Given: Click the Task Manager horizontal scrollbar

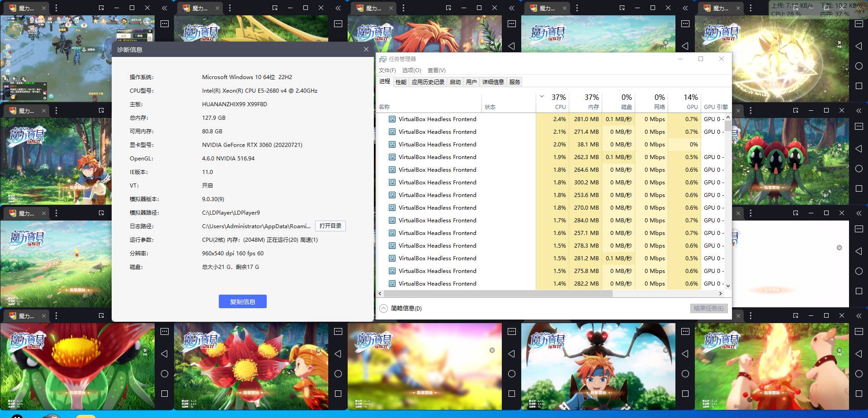Looking at the screenshot, I should tap(497, 293).
